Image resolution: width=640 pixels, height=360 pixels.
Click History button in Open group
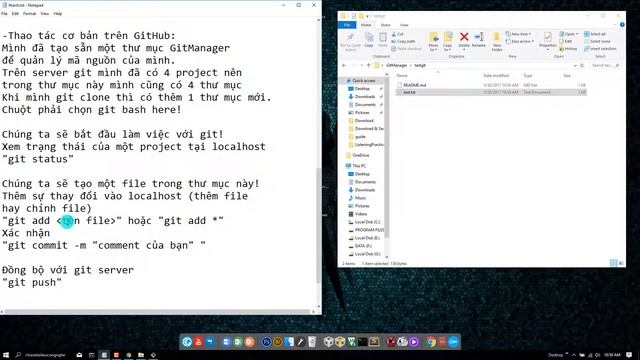(x=568, y=49)
